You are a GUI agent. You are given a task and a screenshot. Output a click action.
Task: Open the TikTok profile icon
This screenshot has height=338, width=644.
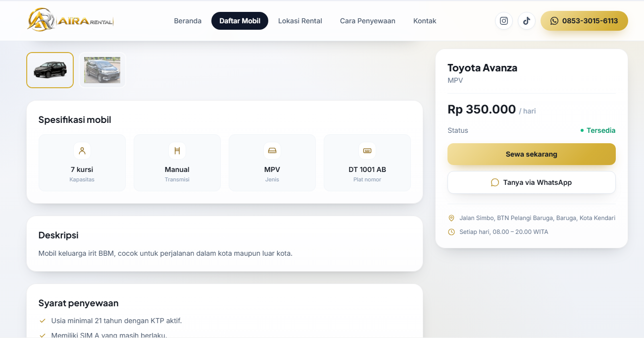[x=527, y=21]
